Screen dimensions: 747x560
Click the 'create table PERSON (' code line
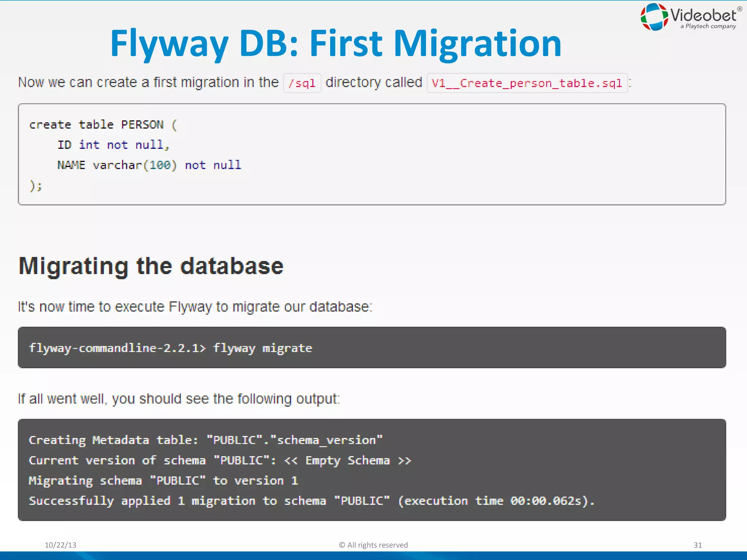coord(103,125)
